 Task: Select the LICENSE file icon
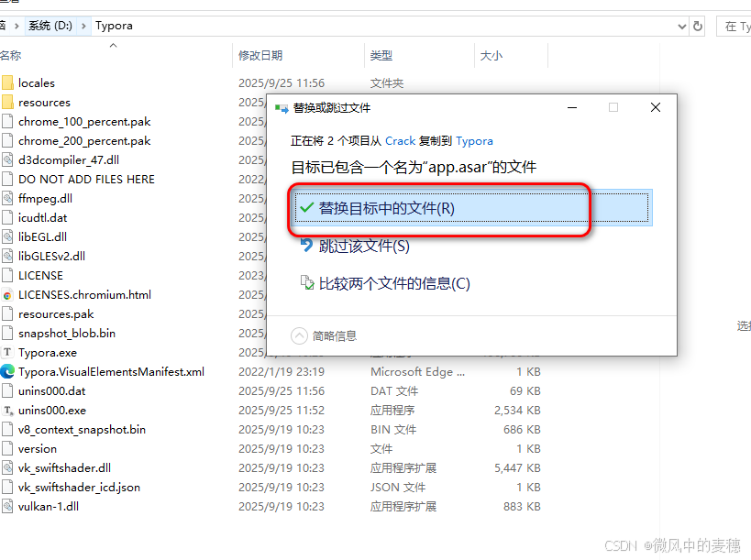pyautogui.click(x=7, y=275)
